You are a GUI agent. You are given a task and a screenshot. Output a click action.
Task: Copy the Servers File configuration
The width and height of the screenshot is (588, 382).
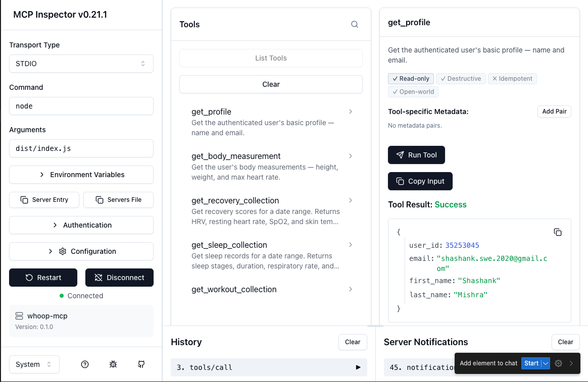click(118, 200)
